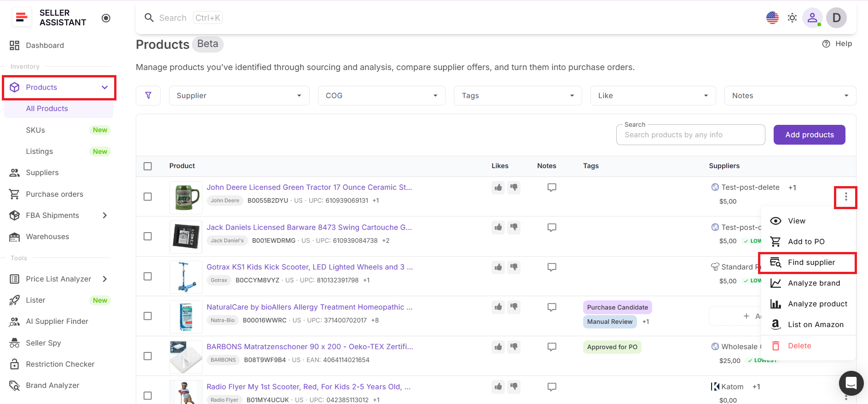868x404 pixels.
Task: Check the NaturalCare product checkbox
Action: (x=148, y=316)
